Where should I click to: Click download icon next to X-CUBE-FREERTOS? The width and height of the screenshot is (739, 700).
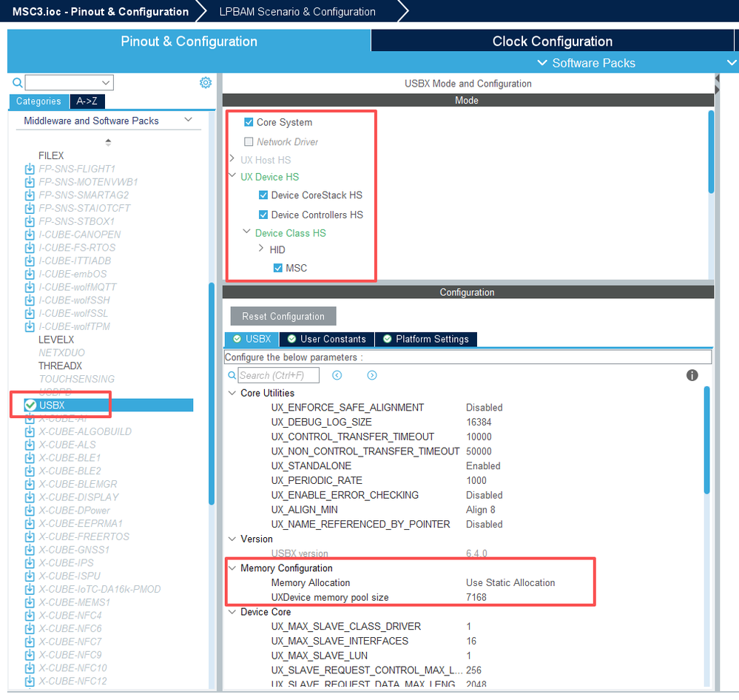pos(30,536)
